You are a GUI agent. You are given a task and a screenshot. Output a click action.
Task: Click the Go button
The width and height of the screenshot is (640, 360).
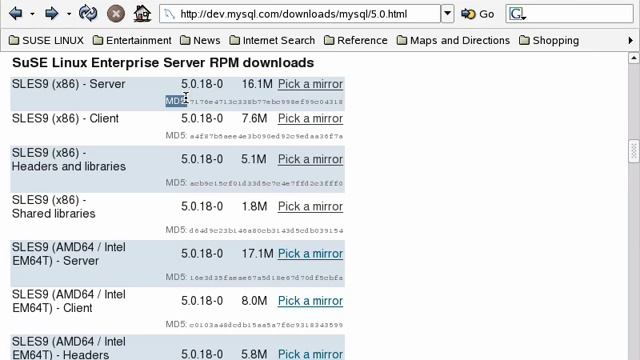point(478,14)
